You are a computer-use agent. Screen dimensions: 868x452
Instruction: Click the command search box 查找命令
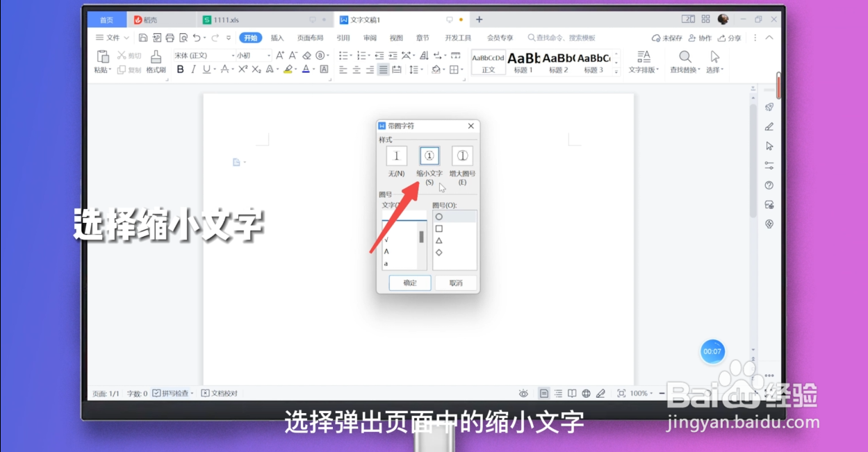[x=562, y=37]
